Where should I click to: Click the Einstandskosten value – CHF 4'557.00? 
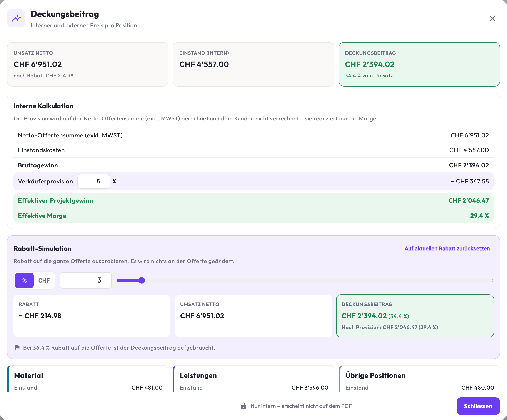tap(466, 150)
